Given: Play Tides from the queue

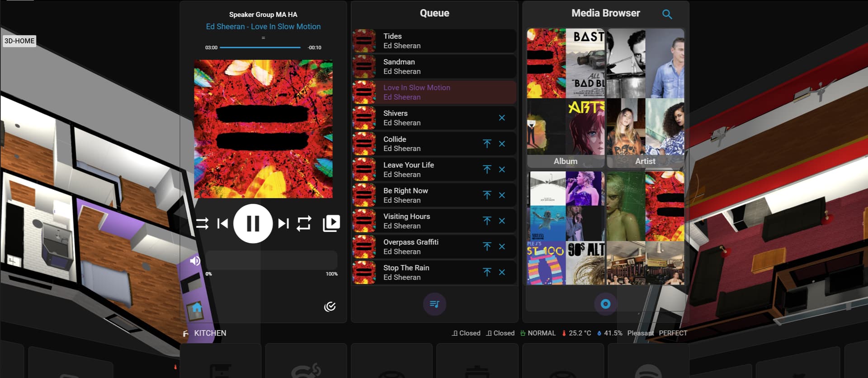Looking at the screenshot, I should tap(434, 41).
